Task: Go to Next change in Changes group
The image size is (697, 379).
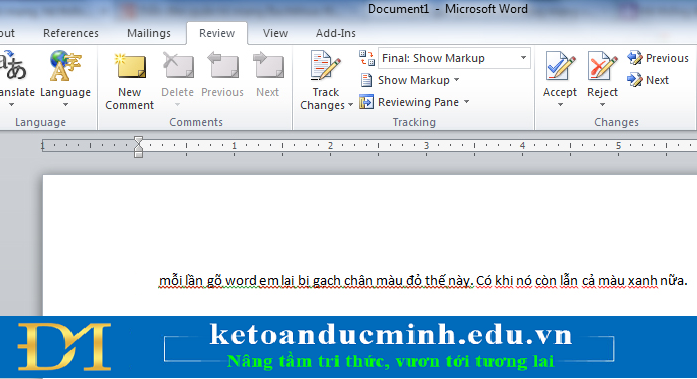Action: point(648,80)
